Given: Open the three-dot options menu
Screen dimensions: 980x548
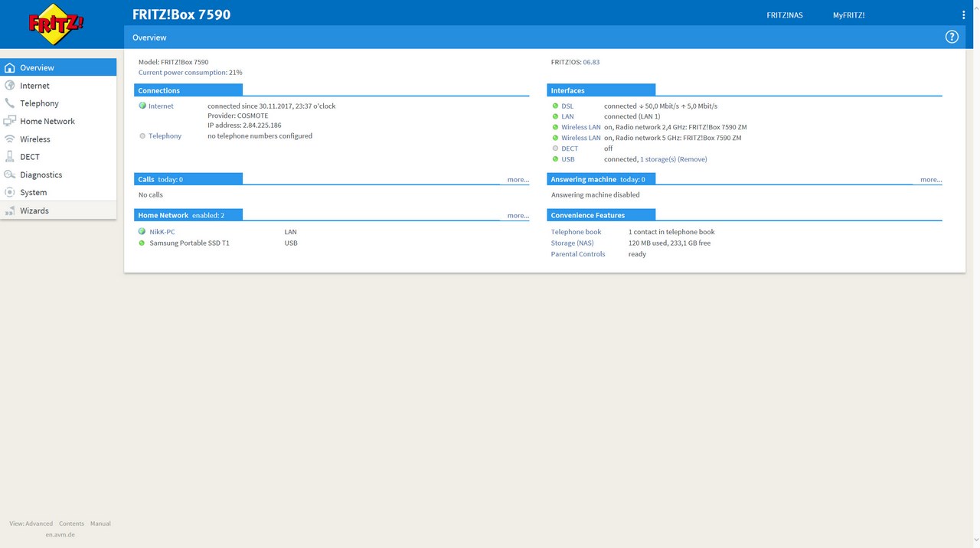Looking at the screenshot, I should pyautogui.click(x=963, y=15).
